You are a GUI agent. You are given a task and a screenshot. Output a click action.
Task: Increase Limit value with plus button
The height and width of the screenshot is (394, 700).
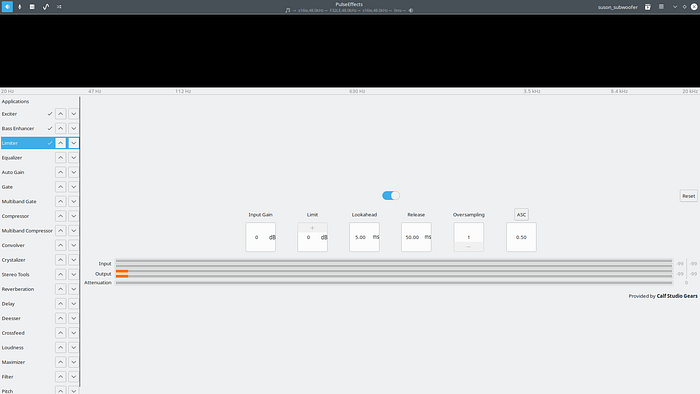point(312,228)
